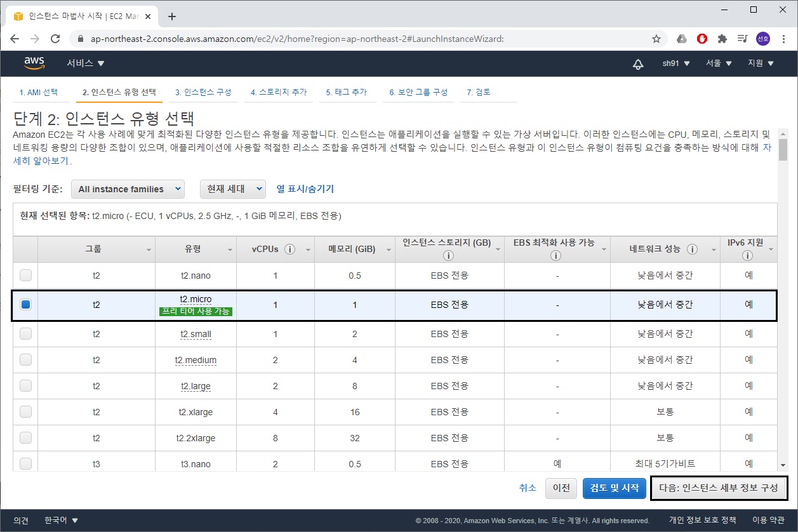Image resolution: width=798 pixels, height=532 pixels.
Task: Click the t2.medium type name
Action: (x=196, y=360)
